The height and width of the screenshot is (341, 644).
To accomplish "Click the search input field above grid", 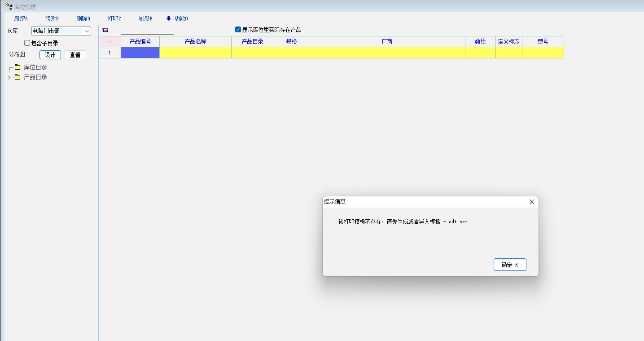I will click(x=147, y=30).
